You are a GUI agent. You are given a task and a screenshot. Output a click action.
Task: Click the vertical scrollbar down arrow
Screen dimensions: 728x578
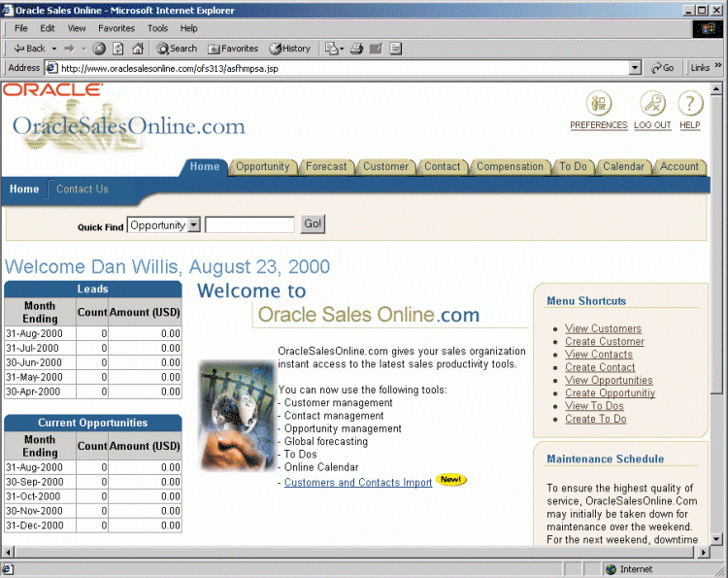pos(716,539)
